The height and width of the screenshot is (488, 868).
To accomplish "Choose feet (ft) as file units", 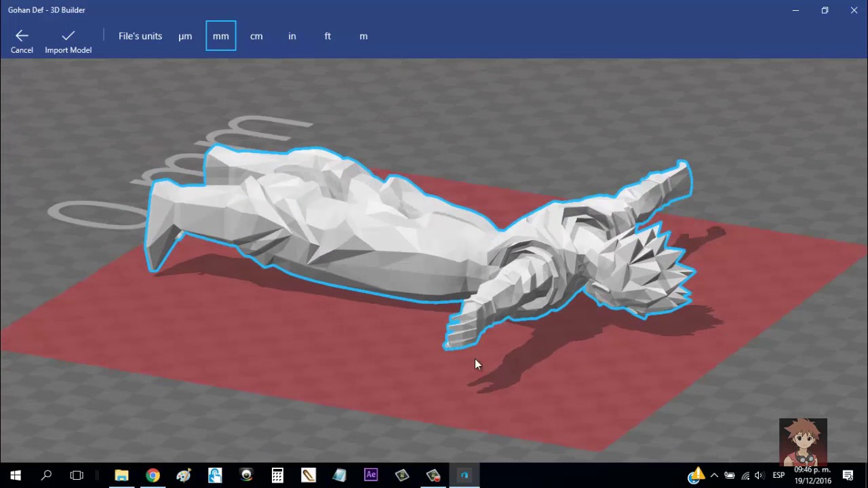I will (x=328, y=36).
